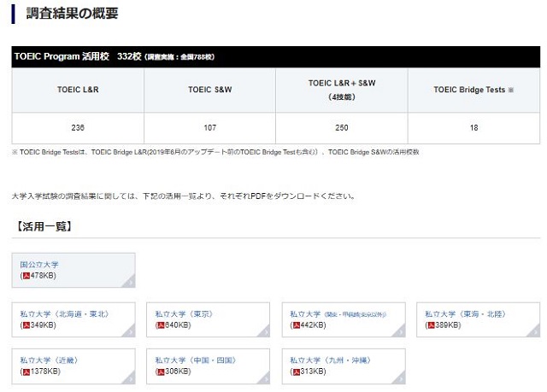Click the 大学入学試験の調査結果 instruction sentence
The height and width of the screenshot is (392, 547).
(183, 196)
